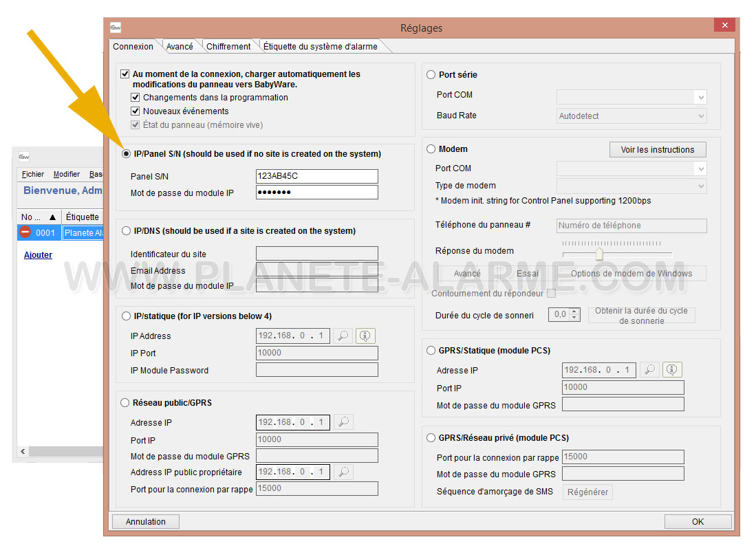
Task: Open the Avancé tab
Action: pyautogui.click(x=180, y=46)
